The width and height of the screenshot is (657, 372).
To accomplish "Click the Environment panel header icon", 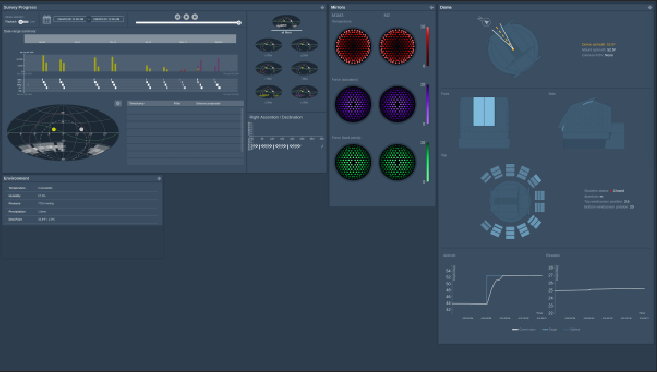I will click(159, 178).
